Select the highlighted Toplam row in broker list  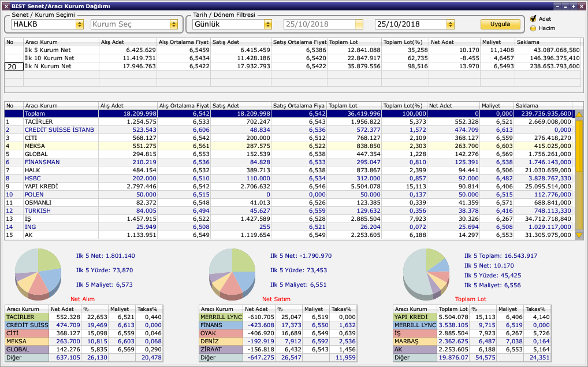[x=288, y=114]
